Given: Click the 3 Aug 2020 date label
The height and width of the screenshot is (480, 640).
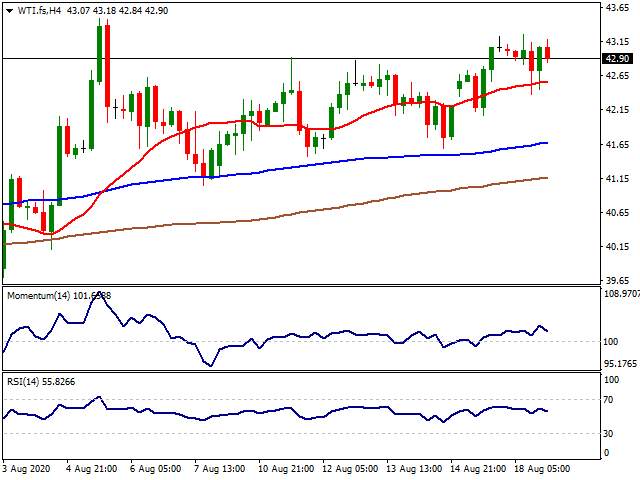Looking at the screenshot, I should 27,468.
